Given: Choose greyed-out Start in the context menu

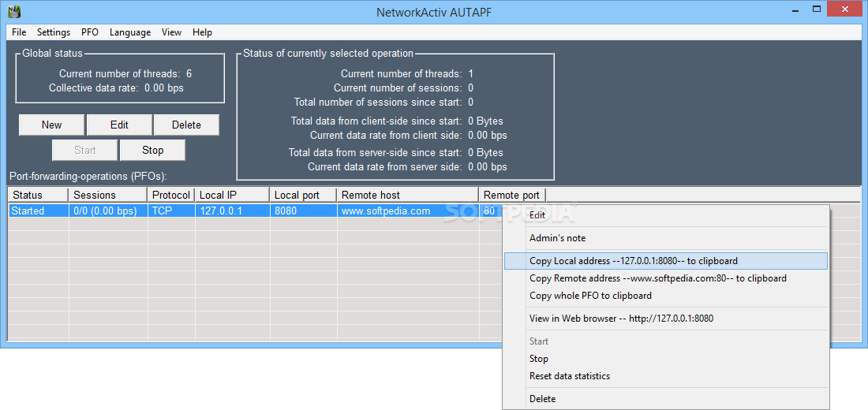Looking at the screenshot, I should pyautogui.click(x=666, y=341).
